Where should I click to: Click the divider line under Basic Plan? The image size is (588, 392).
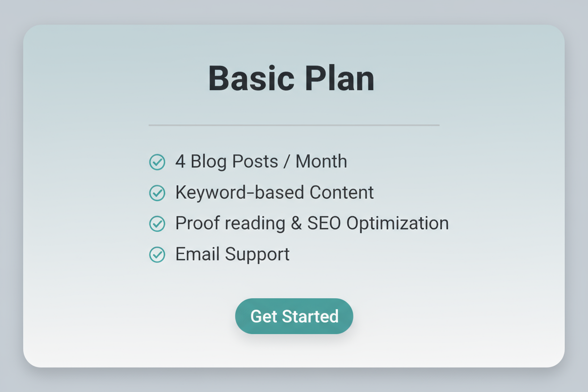click(294, 125)
